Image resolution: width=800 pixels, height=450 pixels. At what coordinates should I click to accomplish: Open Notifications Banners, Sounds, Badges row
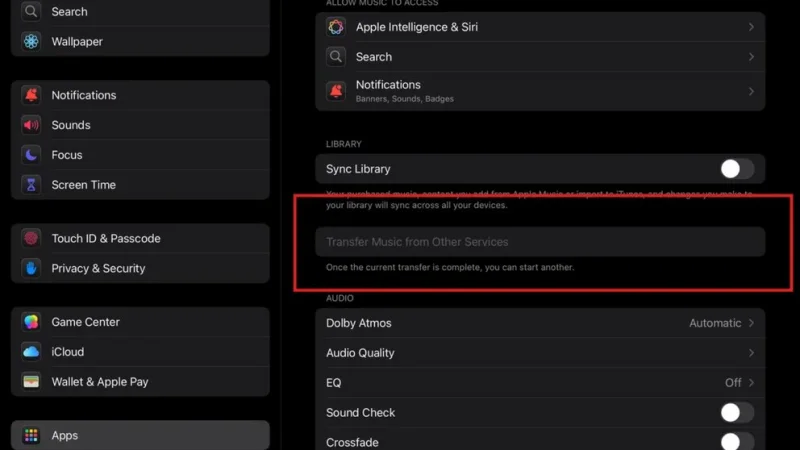coord(540,91)
